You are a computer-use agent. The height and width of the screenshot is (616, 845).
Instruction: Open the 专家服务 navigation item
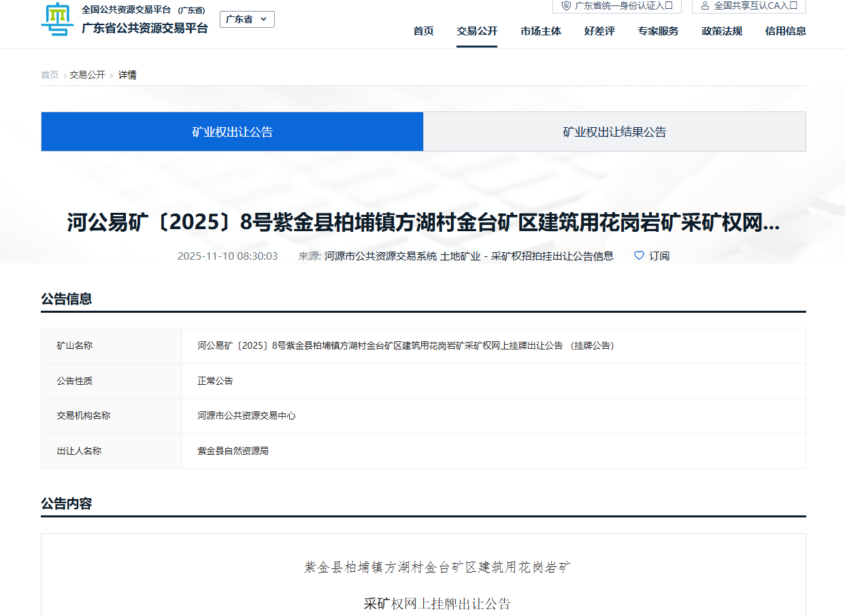[658, 31]
